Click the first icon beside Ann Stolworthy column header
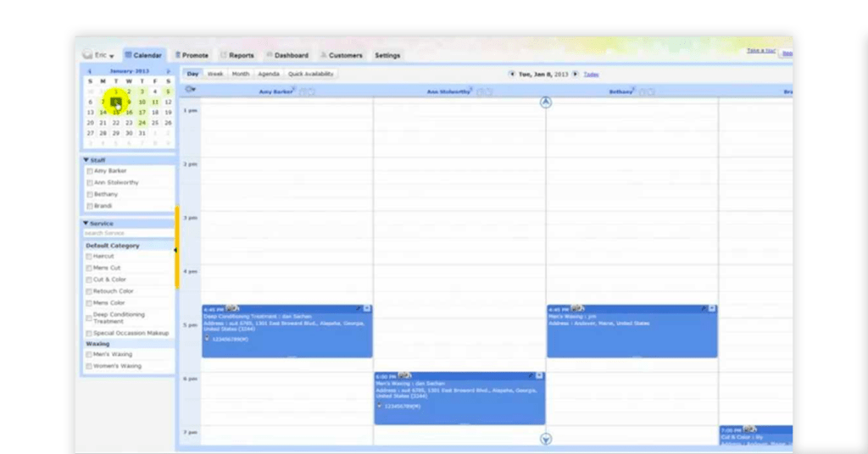The height and width of the screenshot is (454, 868). (481, 91)
